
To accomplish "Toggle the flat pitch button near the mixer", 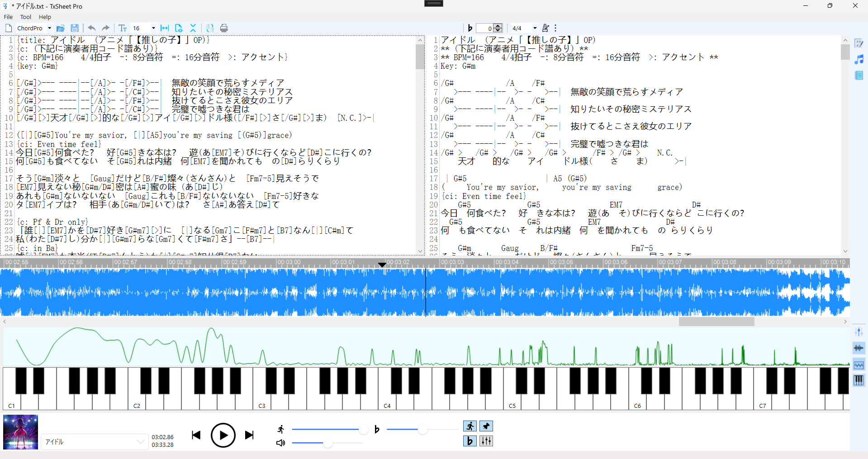I will click(470, 441).
